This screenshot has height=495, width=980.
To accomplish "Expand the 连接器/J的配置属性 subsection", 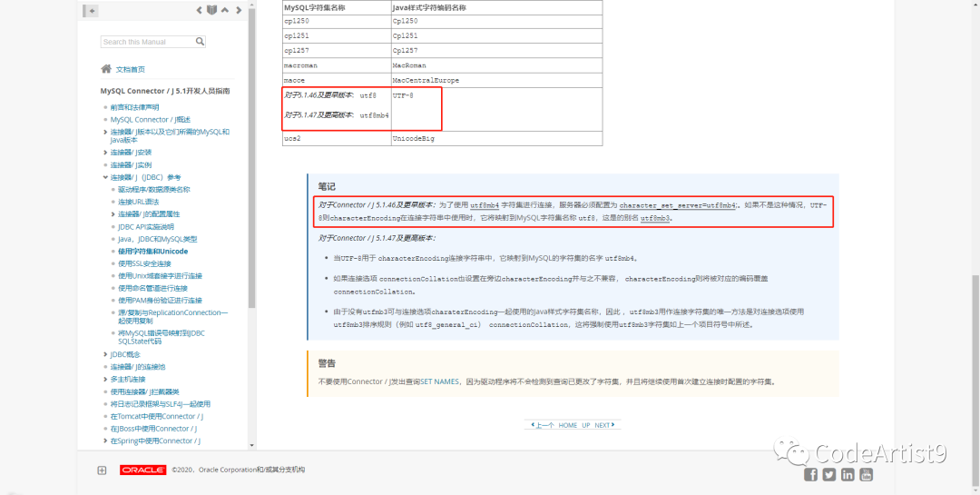I will coord(113,214).
